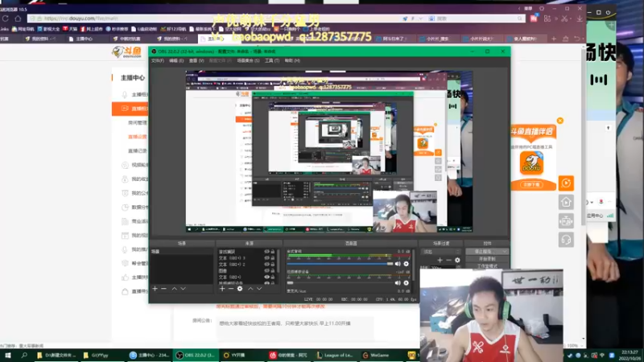Mute the second mixer channel speaker icon
Screen dimensions: 644x362
pos(398,283)
